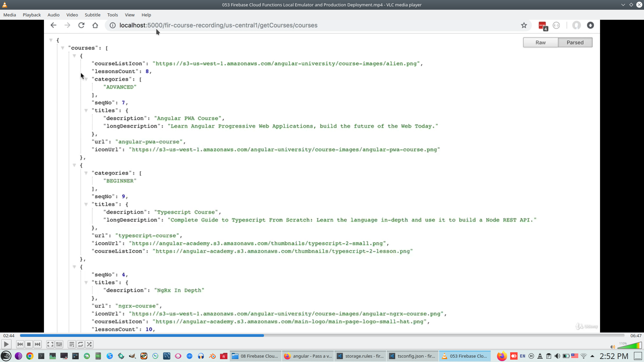The image size is (644, 362).
Task: Click the remaining time display
Action: click(x=636, y=336)
